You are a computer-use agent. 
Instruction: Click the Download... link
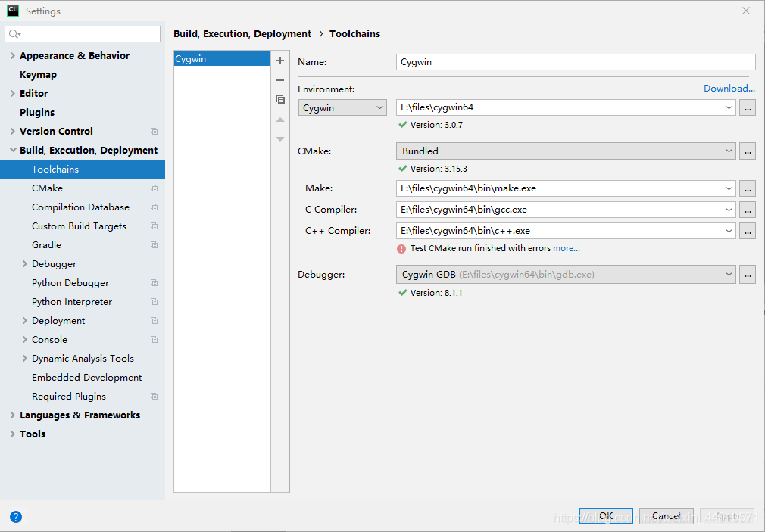[x=729, y=89]
